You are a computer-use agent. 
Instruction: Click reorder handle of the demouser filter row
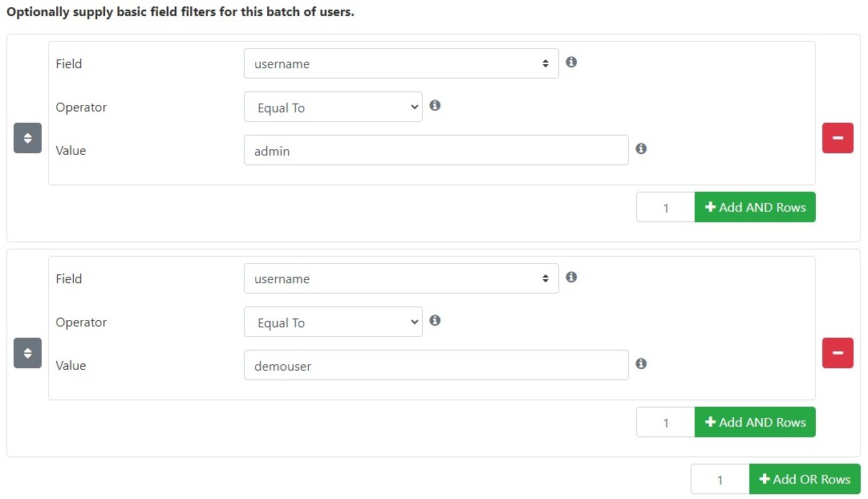[28, 353]
